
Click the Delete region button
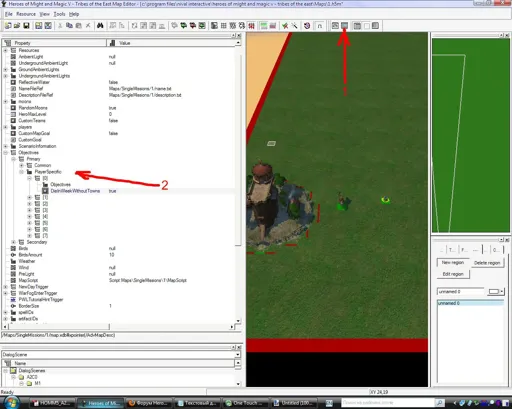(487, 263)
